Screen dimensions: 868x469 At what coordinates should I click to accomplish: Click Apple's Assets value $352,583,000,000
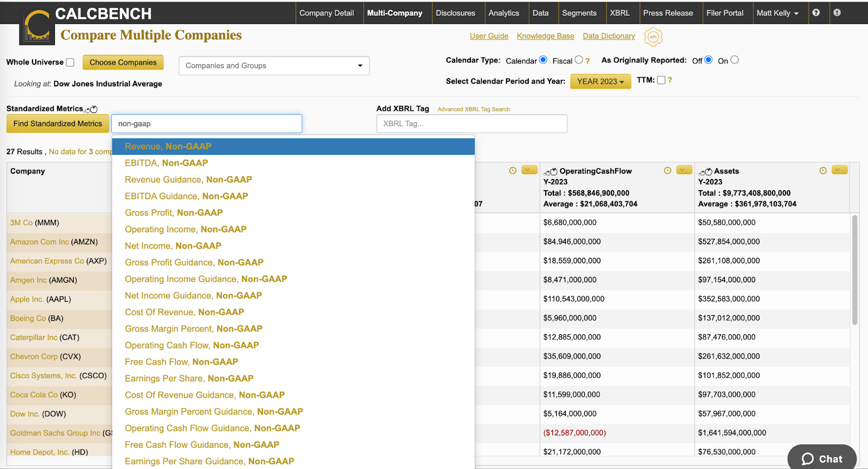(x=729, y=299)
